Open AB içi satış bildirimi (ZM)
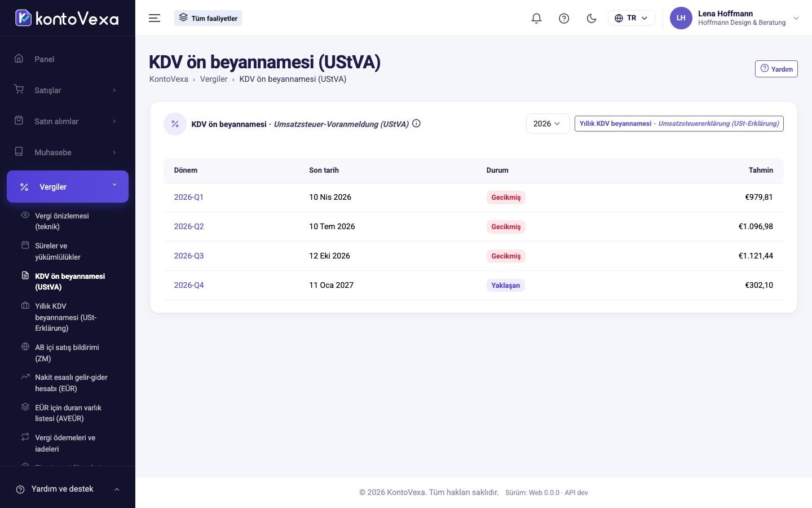 tap(67, 353)
